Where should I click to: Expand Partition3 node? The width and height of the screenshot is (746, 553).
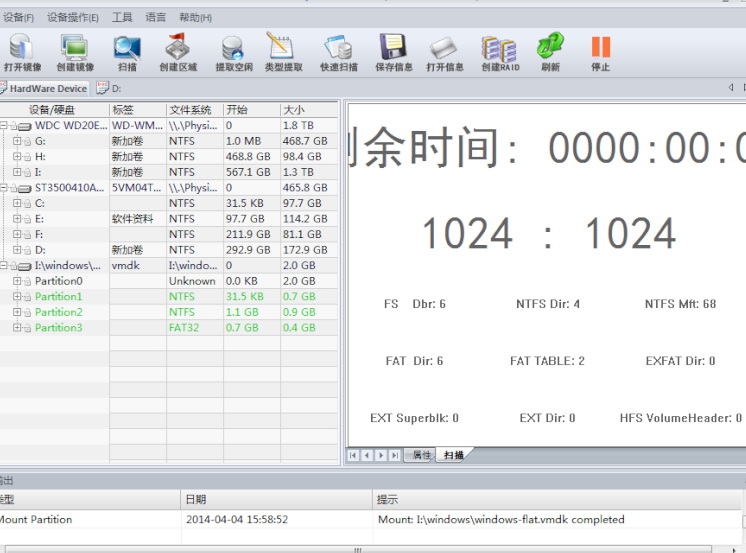[x=17, y=327]
